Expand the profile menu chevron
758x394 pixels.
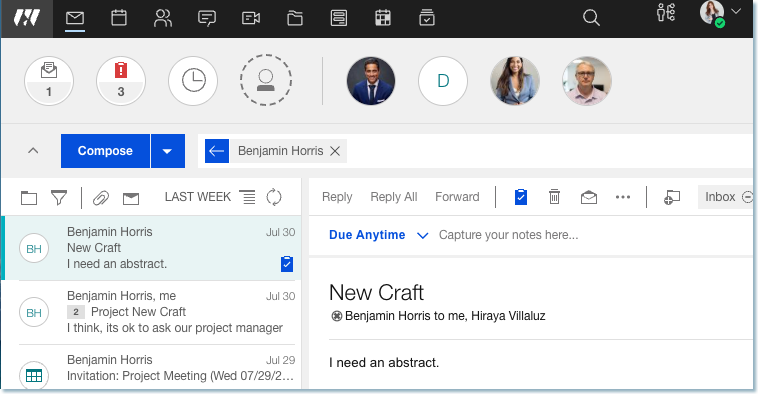point(736,12)
